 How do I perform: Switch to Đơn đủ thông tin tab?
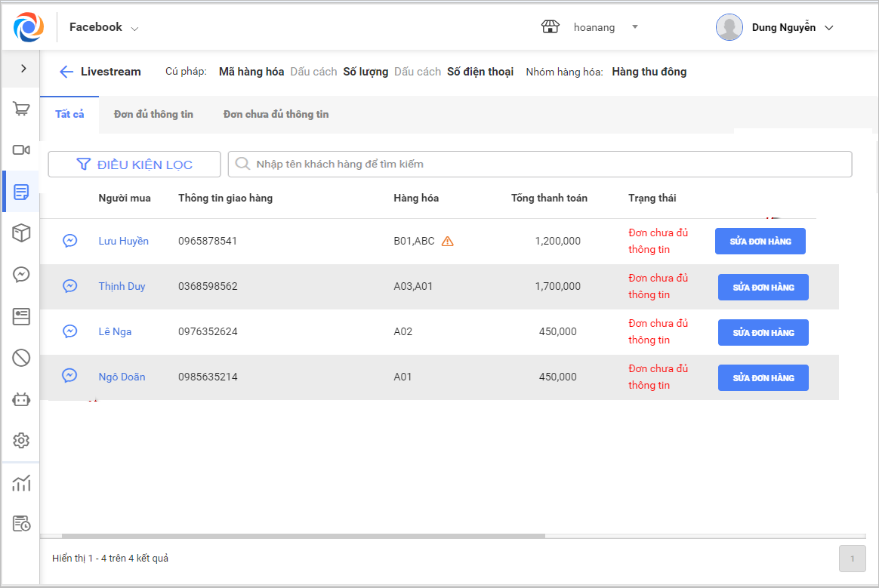click(153, 115)
